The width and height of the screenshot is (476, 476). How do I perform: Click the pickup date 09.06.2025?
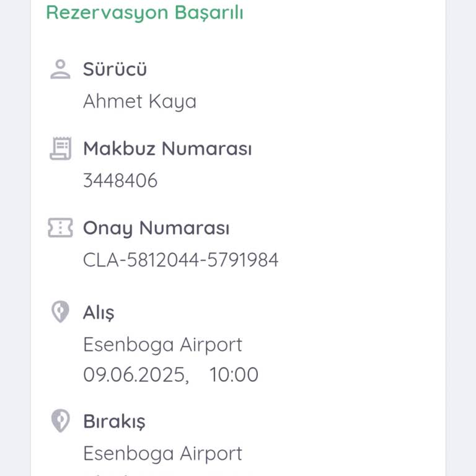pos(136,374)
